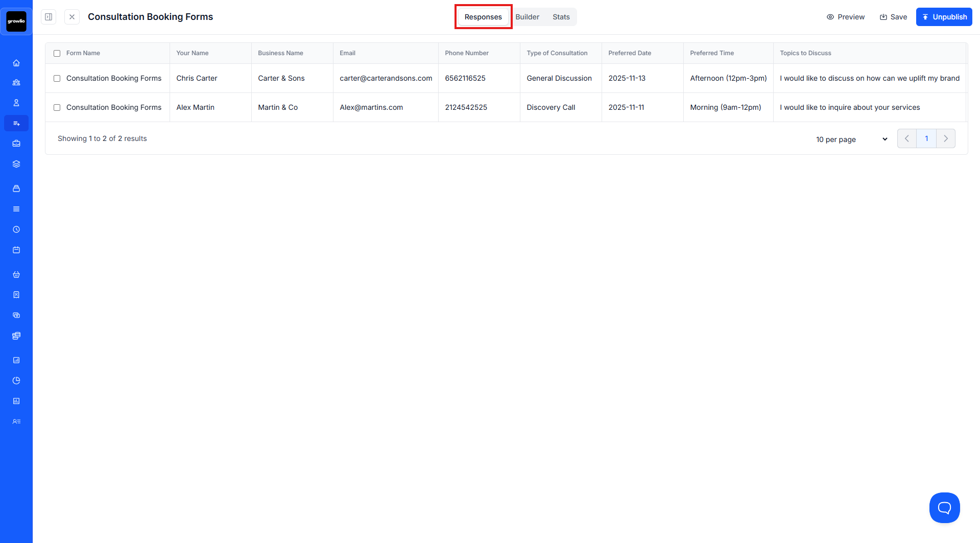The image size is (980, 543).
Task: Open the stacked layers icon in sidebar
Action: [x=16, y=164]
